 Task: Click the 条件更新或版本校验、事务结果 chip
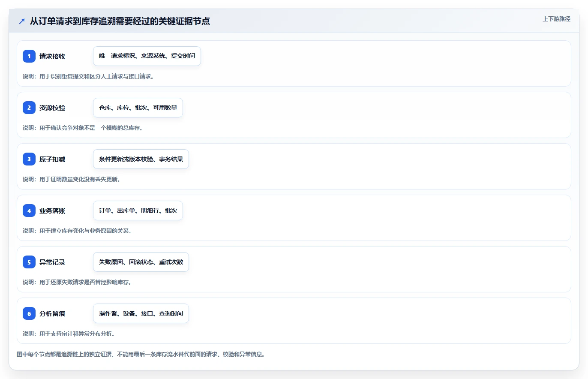pyautogui.click(x=141, y=159)
